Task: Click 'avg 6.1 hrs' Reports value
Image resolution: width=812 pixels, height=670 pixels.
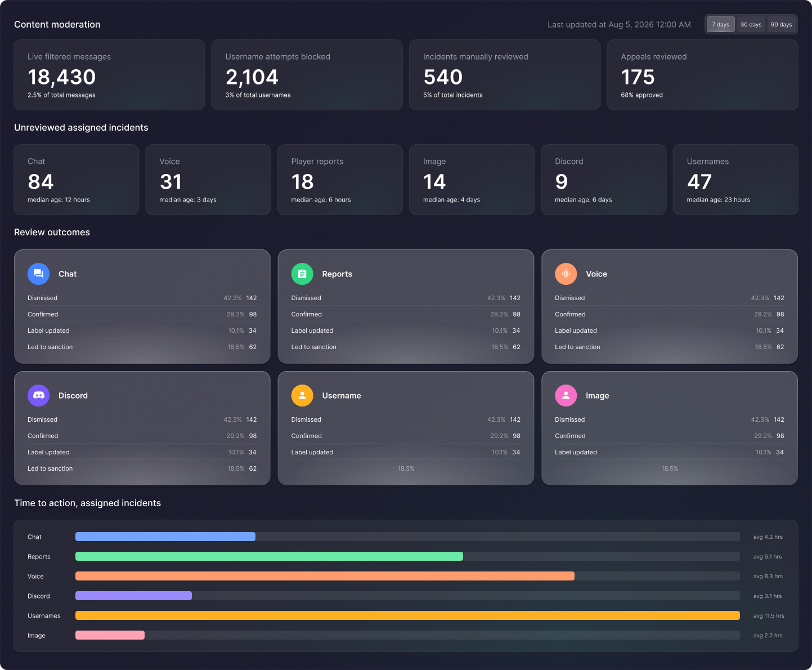Action: coord(768,557)
